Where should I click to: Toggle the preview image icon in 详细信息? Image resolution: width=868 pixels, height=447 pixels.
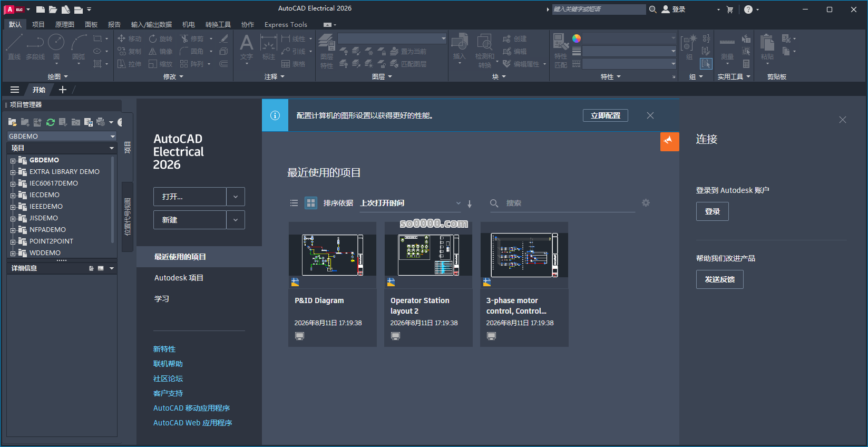(x=101, y=268)
